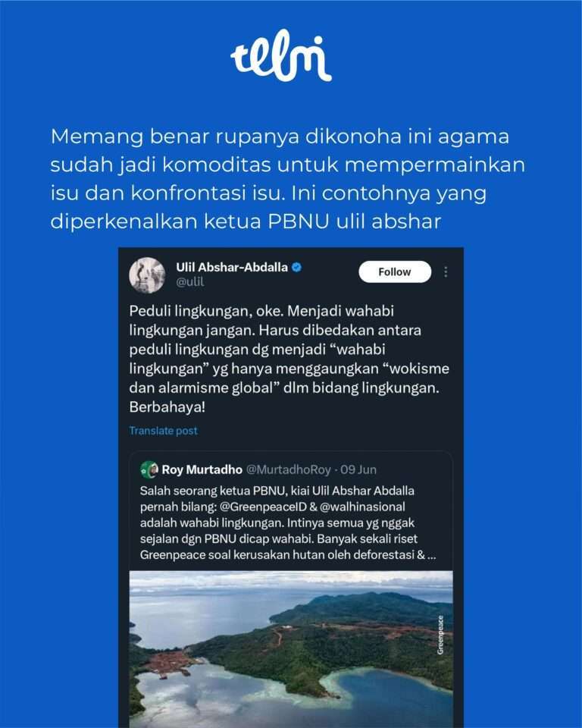Open the three-dot more options menu

[446, 271]
